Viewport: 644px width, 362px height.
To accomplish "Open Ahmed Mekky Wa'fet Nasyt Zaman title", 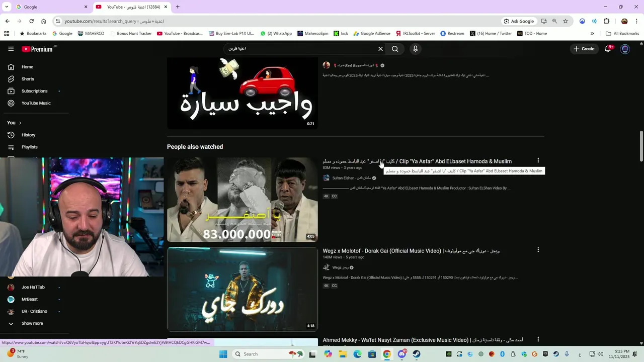I will pyautogui.click(x=423, y=340).
